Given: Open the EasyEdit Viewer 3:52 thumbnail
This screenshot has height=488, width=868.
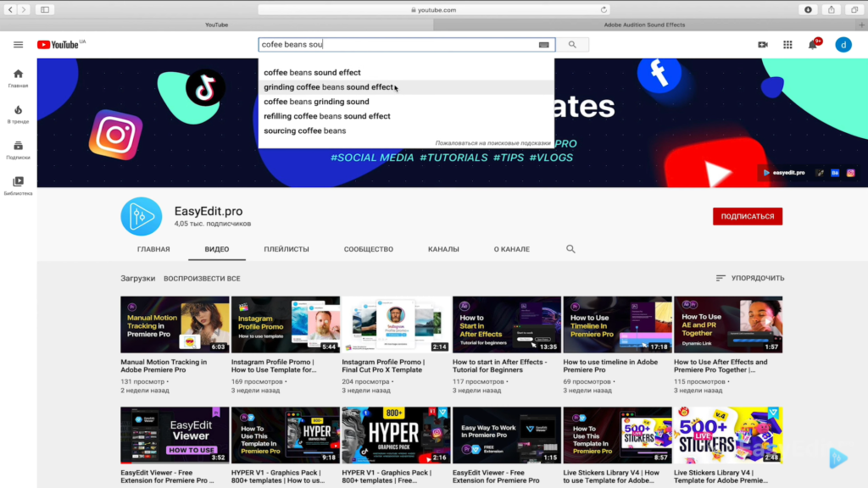Looking at the screenshot, I should pos(175,435).
